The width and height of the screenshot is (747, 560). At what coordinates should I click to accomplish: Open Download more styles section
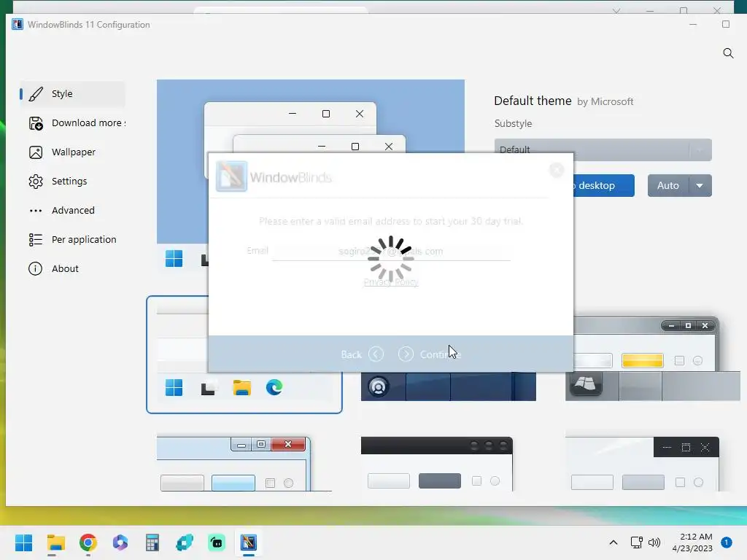[72, 122]
